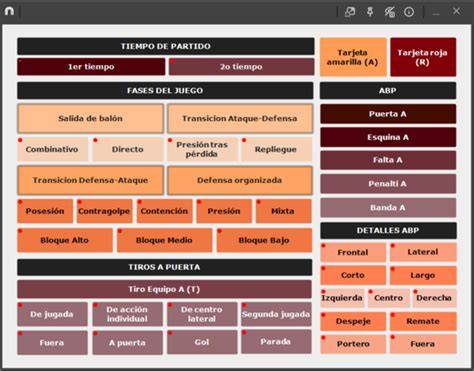The image size is (474, 371).
Task: Tag Fuera next to Portero
Action: pos(423,344)
